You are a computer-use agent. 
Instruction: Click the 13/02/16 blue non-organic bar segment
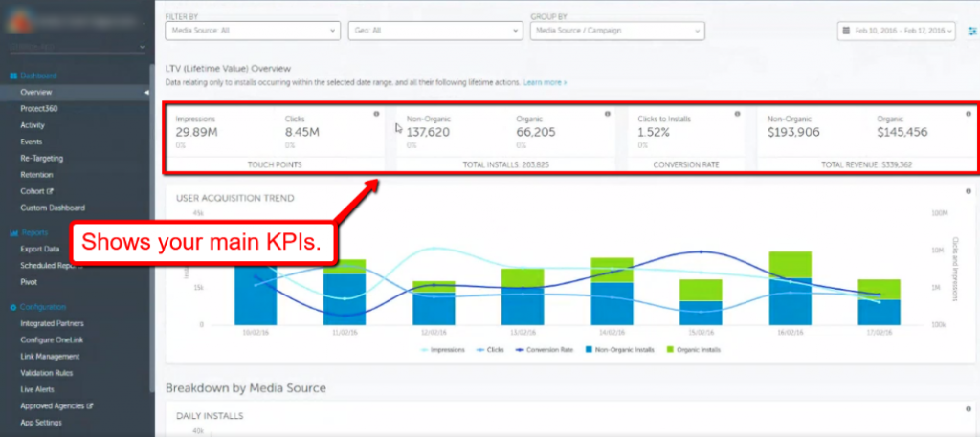tap(523, 306)
